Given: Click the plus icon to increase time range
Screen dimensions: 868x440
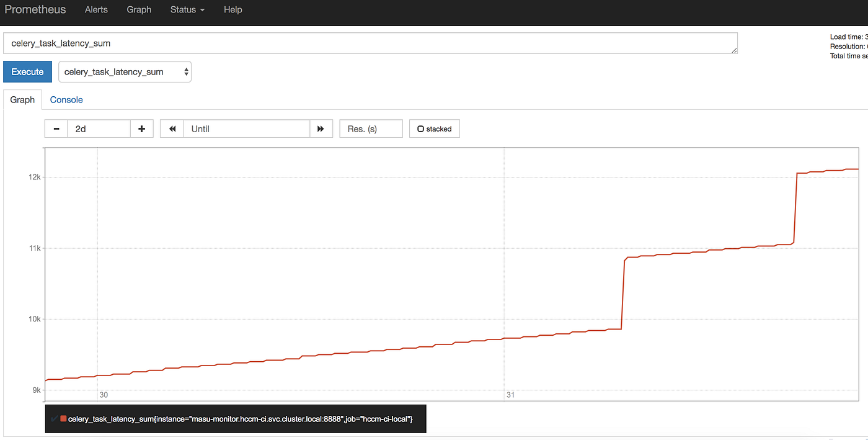Looking at the screenshot, I should (x=141, y=128).
